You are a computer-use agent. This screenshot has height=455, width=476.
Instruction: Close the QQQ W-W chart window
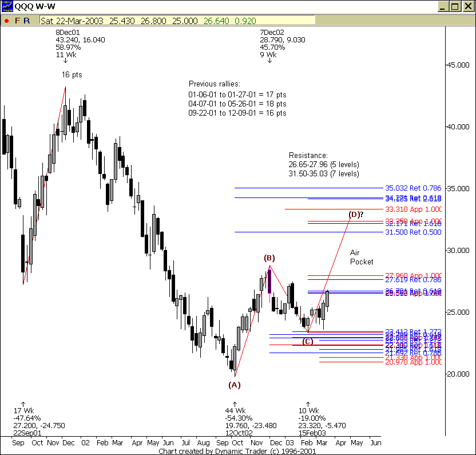click(x=468, y=6)
